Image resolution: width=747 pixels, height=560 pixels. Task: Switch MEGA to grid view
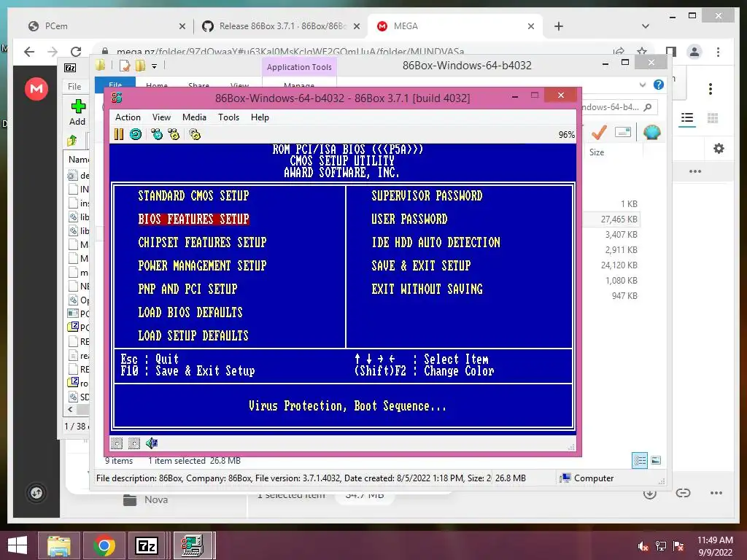pos(713,117)
